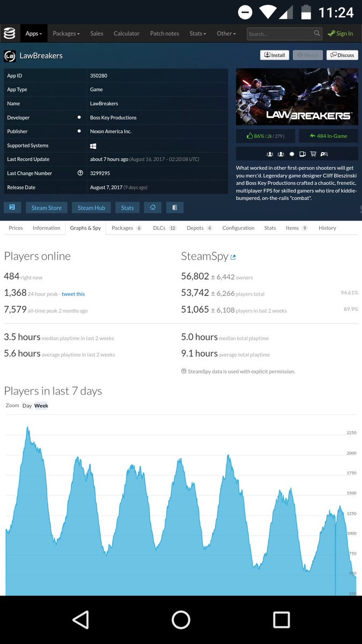Open the LawBreakers banner image
The height and width of the screenshot is (644, 362).
pos(297,96)
